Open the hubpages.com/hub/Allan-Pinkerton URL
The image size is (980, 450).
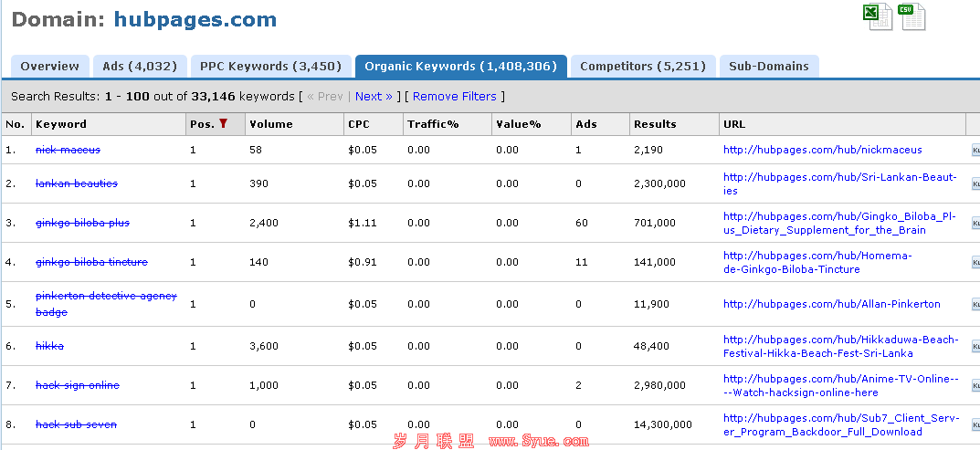coord(831,304)
